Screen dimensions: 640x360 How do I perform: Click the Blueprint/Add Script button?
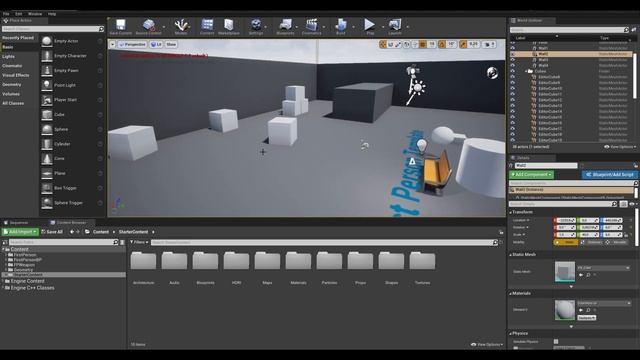(610, 174)
